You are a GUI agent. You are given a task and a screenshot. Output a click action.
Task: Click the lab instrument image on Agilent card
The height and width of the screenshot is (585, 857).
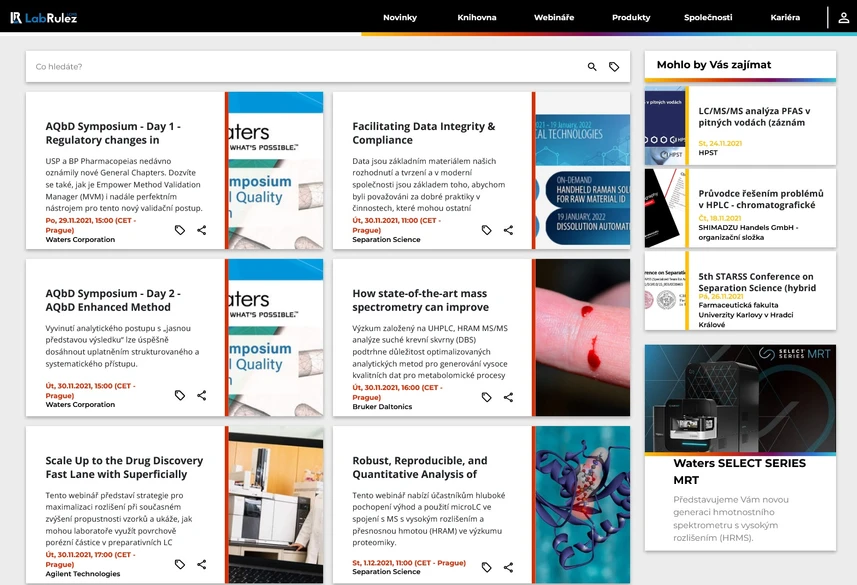tap(276, 505)
